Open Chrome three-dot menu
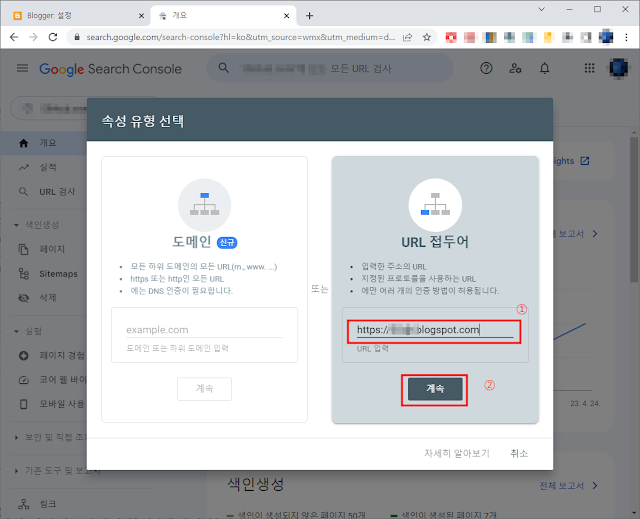The image size is (640, 519). point(626,37)
